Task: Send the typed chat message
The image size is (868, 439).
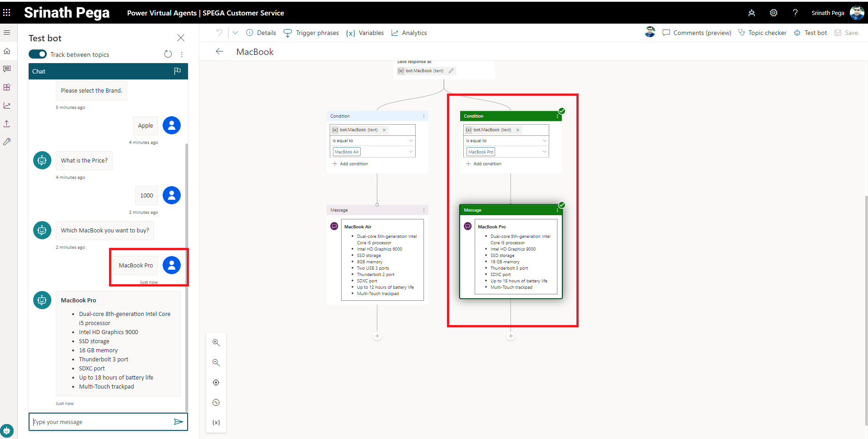Action: (x=179, y=422)
